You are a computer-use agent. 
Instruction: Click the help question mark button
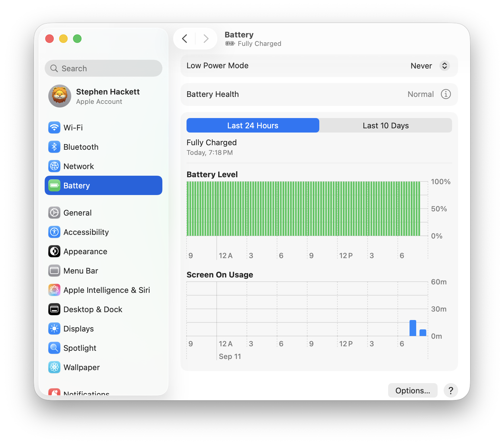451,390
